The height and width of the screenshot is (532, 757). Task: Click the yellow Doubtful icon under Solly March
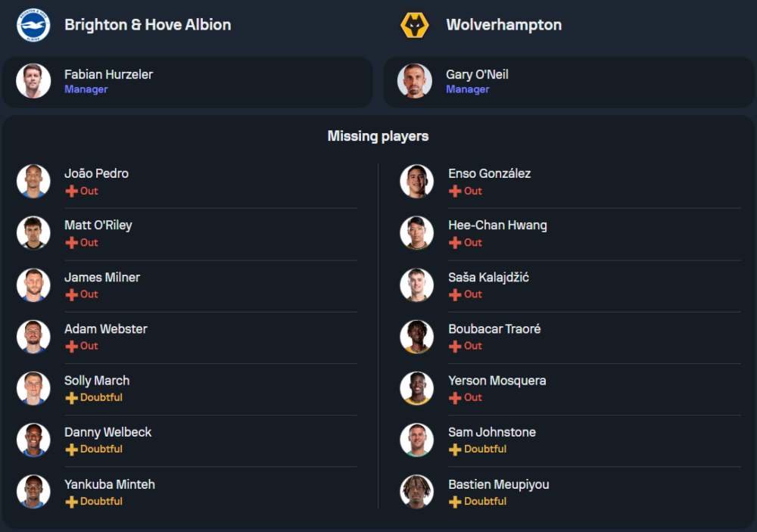(x=71, y=398)
